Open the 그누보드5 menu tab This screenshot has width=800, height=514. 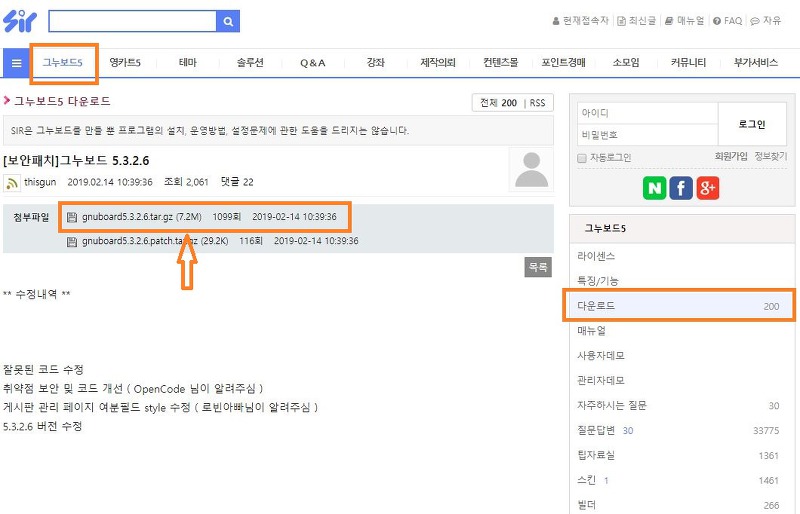[63, 63]
